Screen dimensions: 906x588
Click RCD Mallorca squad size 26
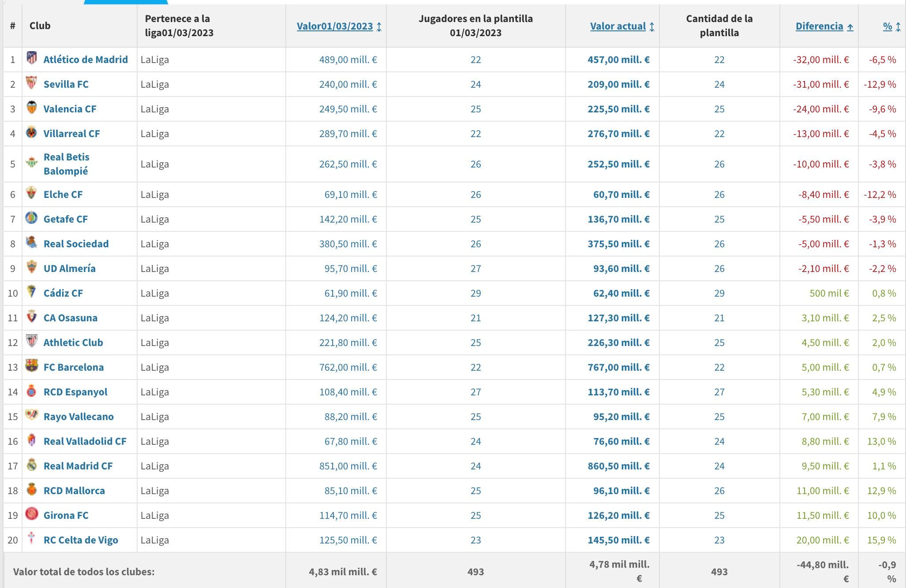point(719,491)
